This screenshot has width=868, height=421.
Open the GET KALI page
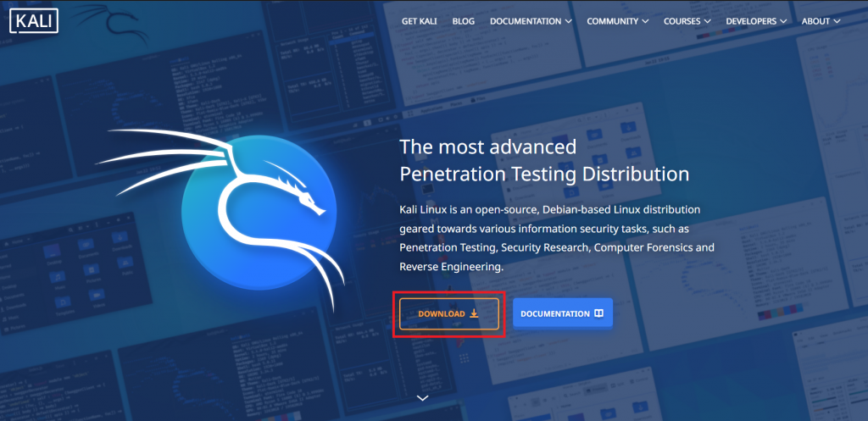419,21
